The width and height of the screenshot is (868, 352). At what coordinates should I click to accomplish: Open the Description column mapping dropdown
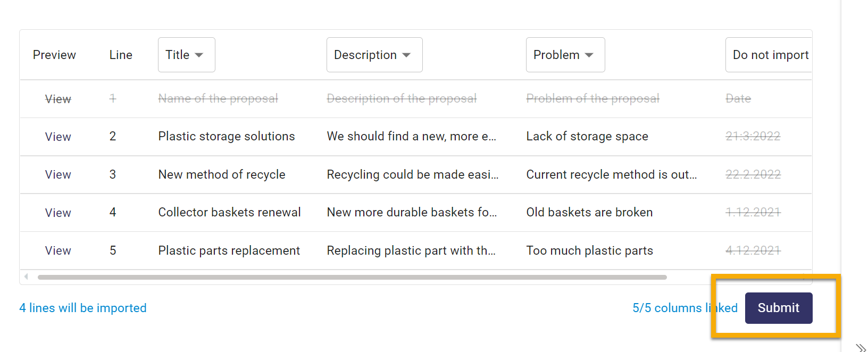click(x=374, y=55)
